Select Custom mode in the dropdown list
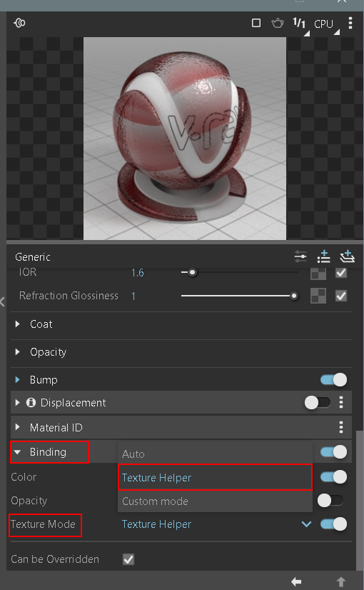This screenshot has width=364, height=590. coord(215,501)
